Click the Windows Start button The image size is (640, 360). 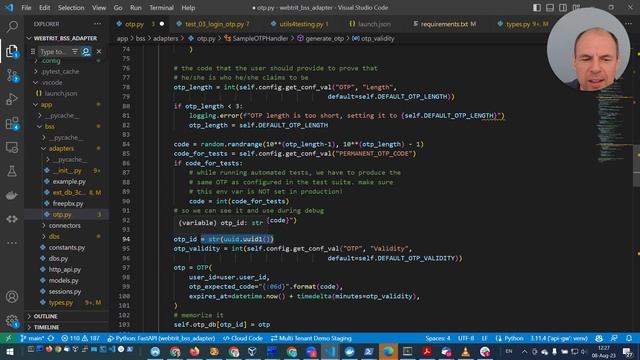[x=9, y=351]
